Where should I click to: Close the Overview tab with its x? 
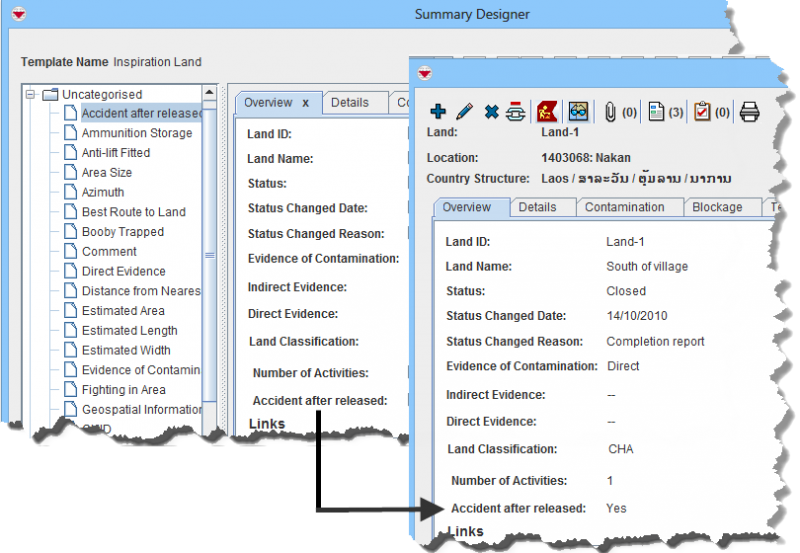click(305, 102)
